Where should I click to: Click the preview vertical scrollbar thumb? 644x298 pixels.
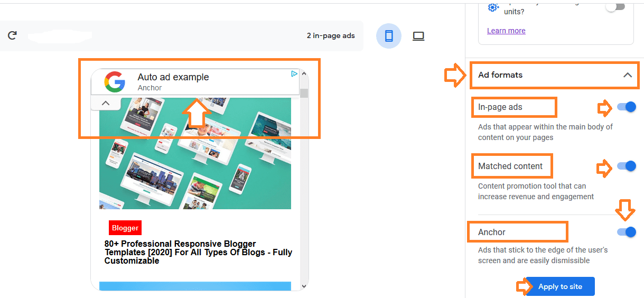[304, 94]
